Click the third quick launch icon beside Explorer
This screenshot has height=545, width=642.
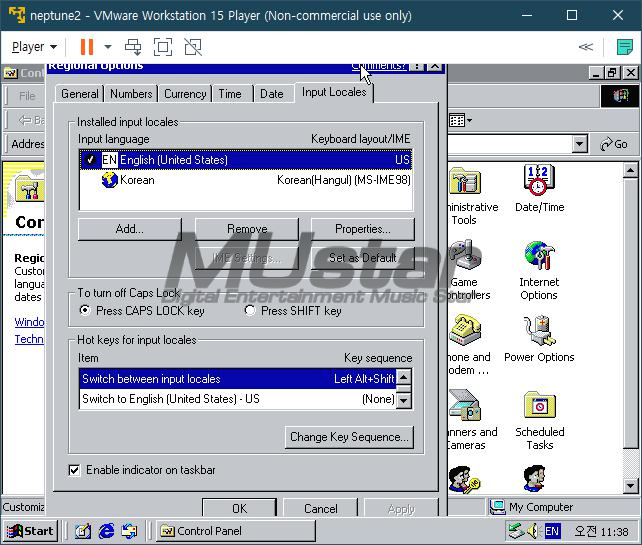(x=129, y=531)
